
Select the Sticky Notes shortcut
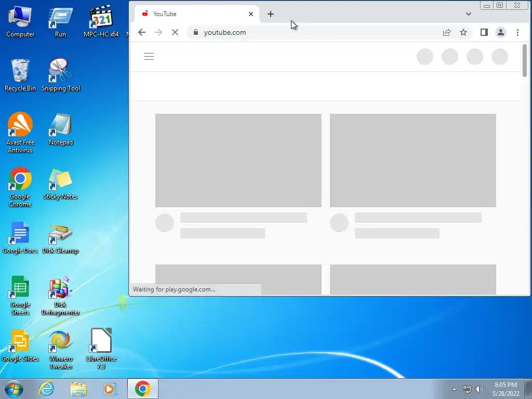(60, 184)
